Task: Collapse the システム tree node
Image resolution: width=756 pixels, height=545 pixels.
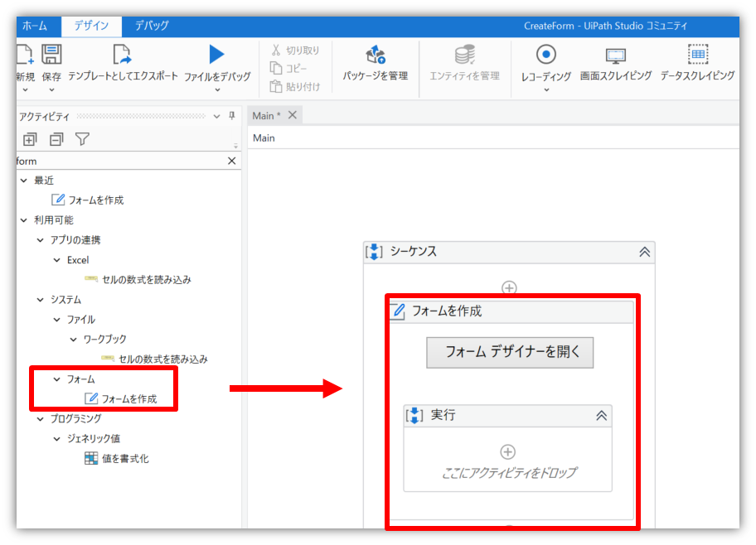Action: (x=41, y=300)
